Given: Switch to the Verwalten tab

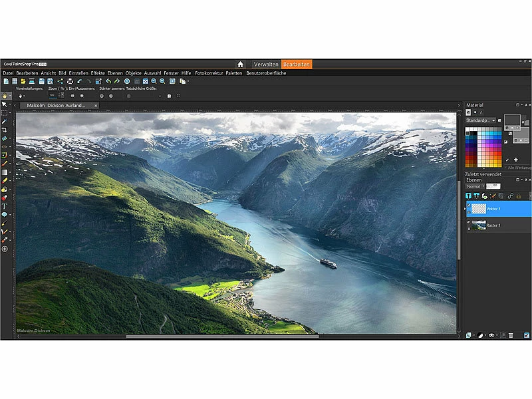Looking at the screenshot, I should (x=266, y=65).
